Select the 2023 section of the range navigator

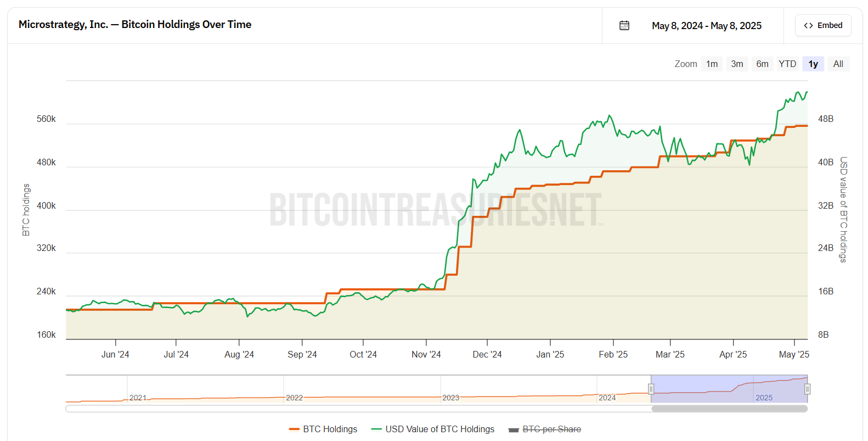click(452, 397)
